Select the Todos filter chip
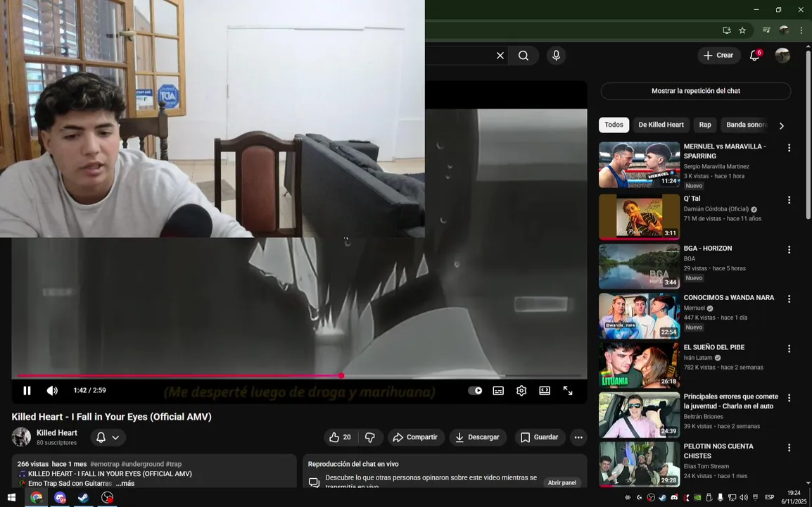Viewport: 812px width, 507px height. click(x=614, y=125)
